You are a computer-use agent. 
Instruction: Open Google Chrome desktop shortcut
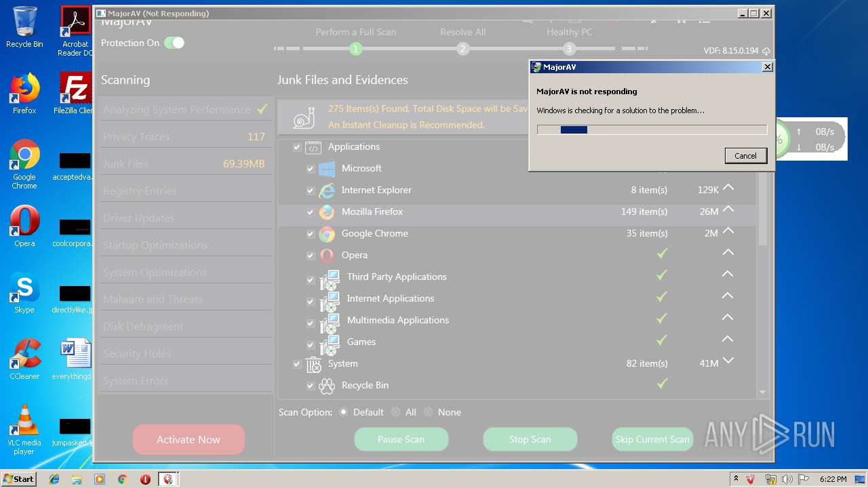(x=24, y=165)
